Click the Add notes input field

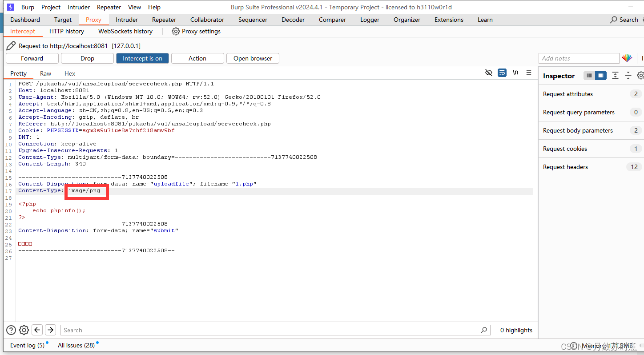579,58
